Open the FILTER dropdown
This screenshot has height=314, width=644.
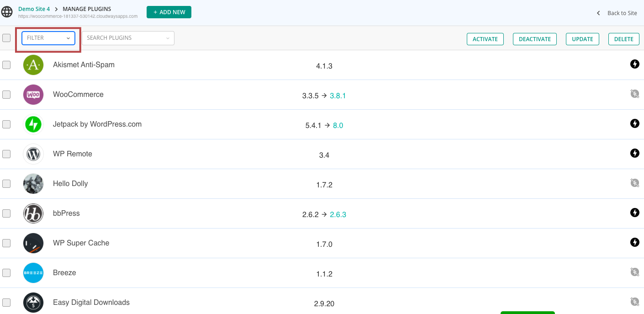48,38
